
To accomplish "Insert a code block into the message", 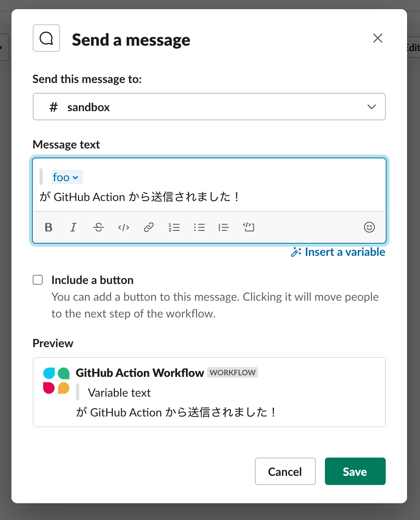I will point(249,227).
